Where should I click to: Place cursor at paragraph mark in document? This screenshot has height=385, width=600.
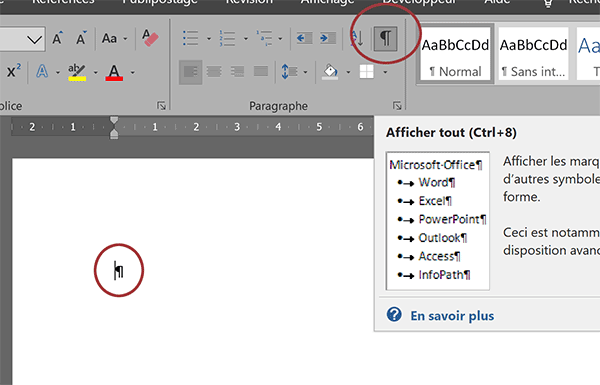tap(119, 271)
